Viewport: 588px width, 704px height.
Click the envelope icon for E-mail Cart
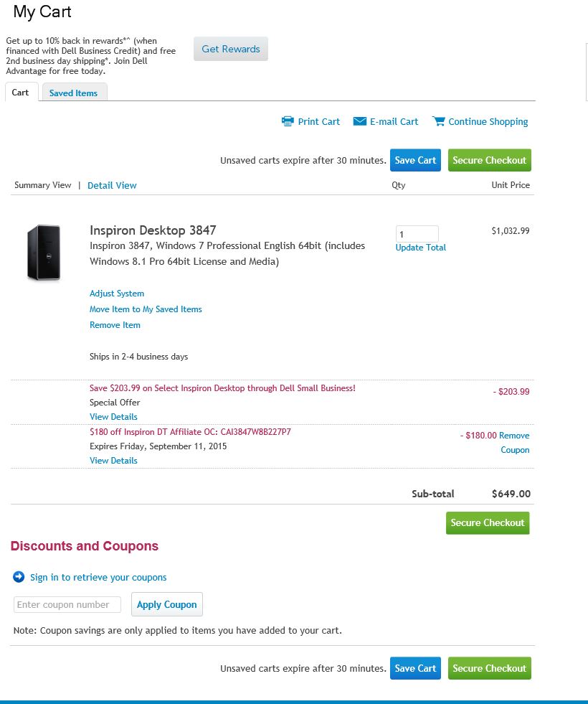(360, 121)
